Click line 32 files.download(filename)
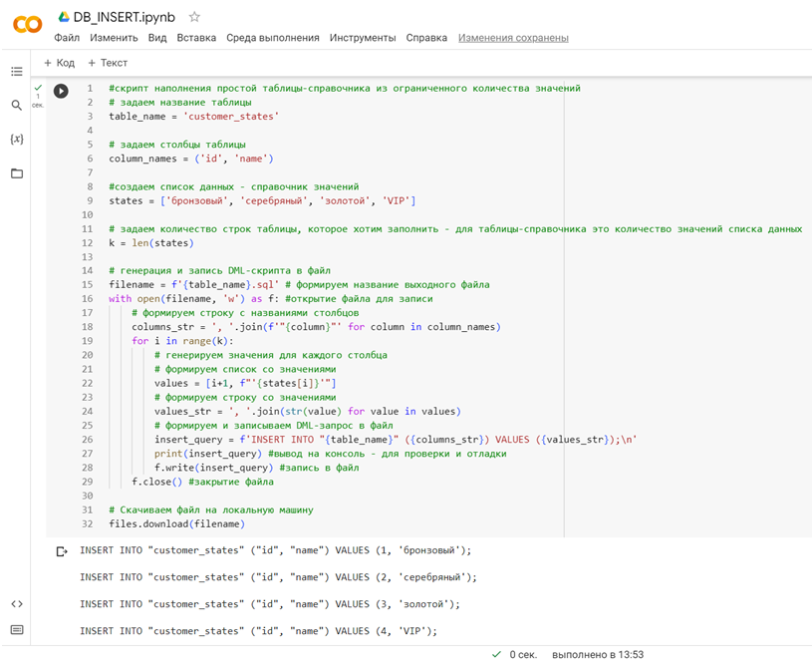 point(176,524)
